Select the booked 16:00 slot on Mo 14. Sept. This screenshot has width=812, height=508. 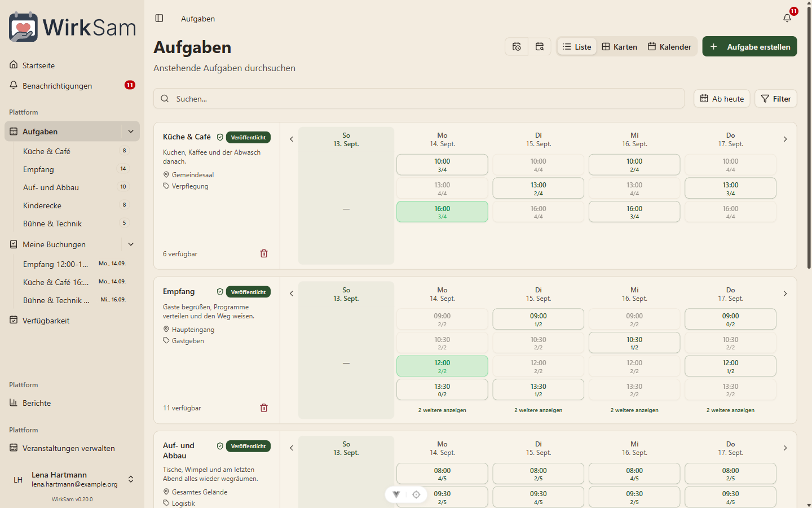point(442,212)
